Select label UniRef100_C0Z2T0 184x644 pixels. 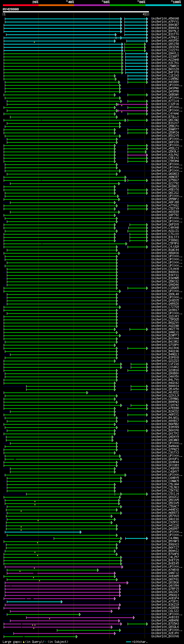pos(165,50)
